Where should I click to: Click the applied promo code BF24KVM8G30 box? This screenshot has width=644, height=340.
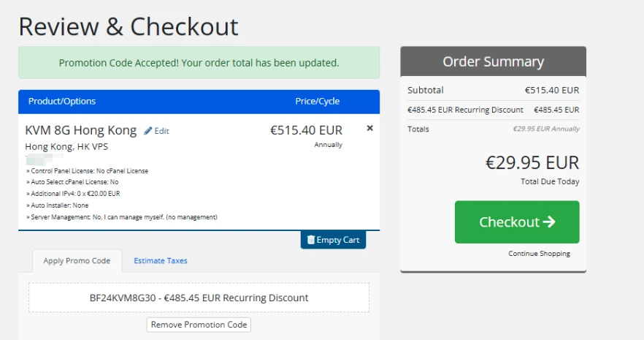tap(199, 298)
